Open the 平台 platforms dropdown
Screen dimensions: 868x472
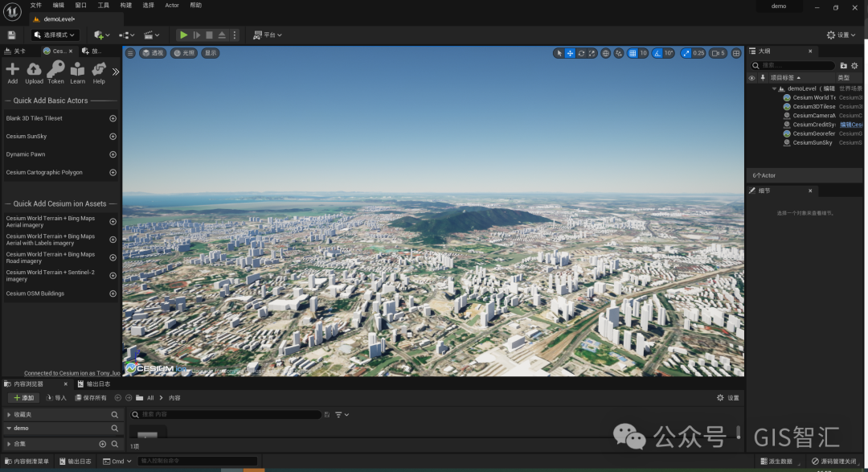click(268, 35)
